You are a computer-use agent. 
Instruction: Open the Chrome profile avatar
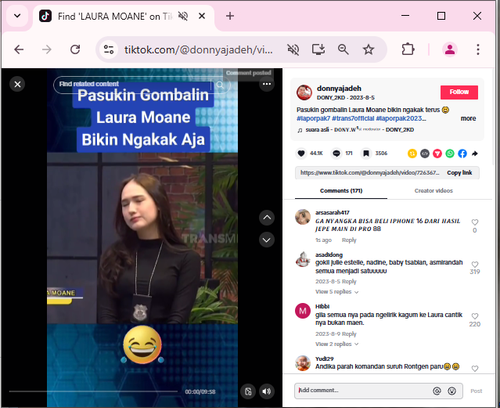[x=450, y=50]
